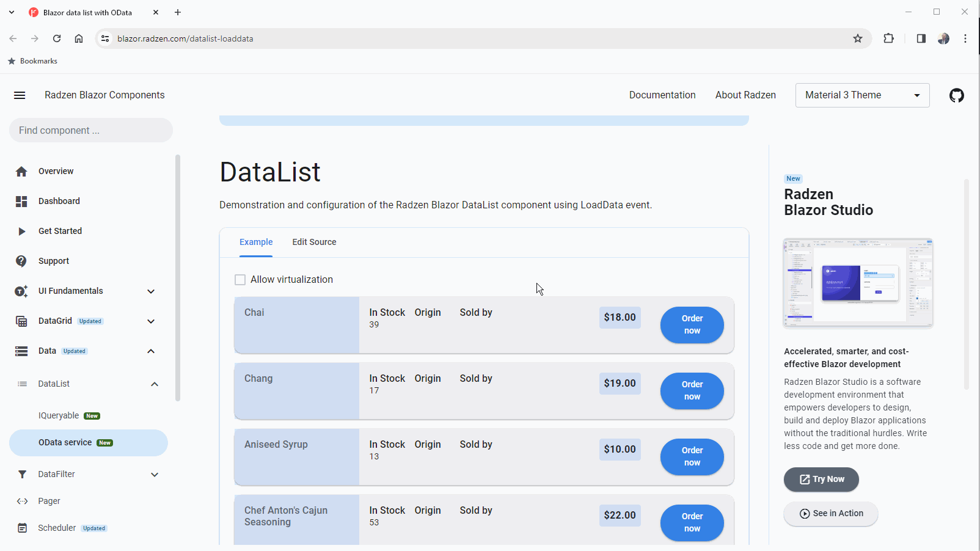Collapse the Data section chevron

[151, 351]
